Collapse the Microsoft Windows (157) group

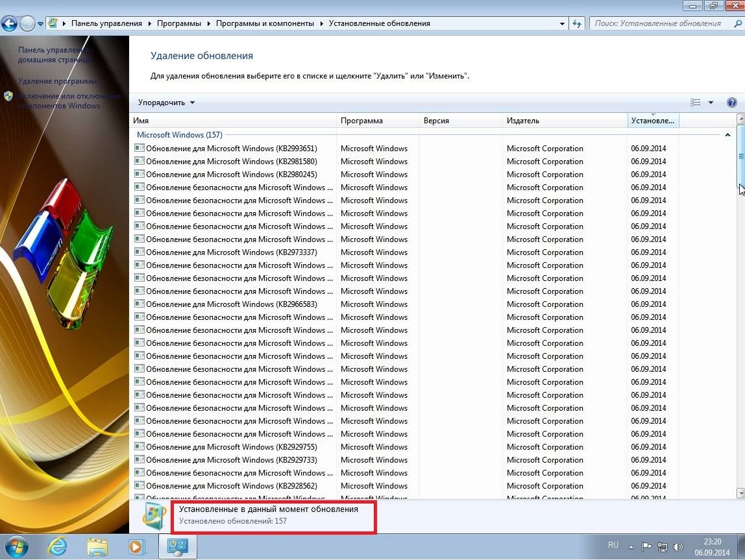click(x=727, y=135)
